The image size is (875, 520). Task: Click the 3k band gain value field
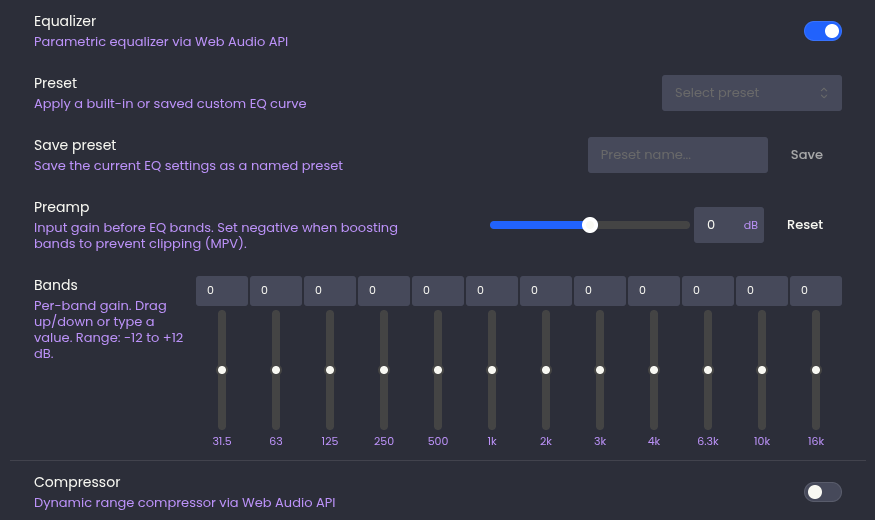pos(600,291)
